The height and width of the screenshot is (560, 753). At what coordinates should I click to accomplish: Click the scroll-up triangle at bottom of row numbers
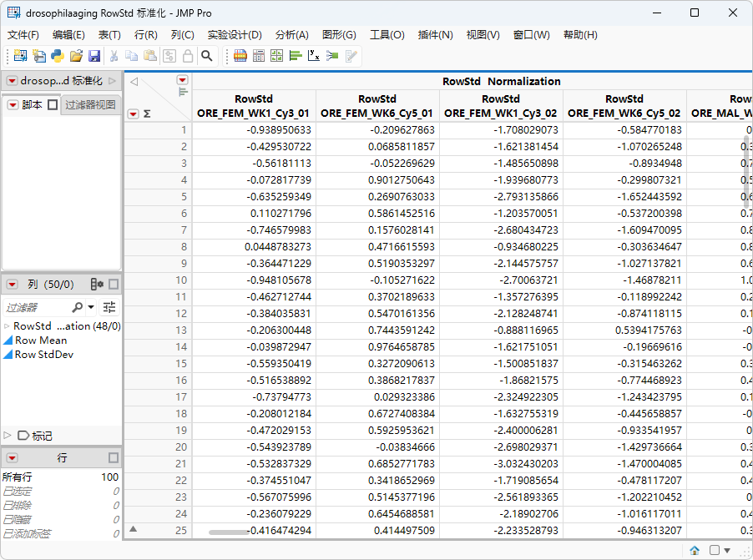click(x=134, y=529)
